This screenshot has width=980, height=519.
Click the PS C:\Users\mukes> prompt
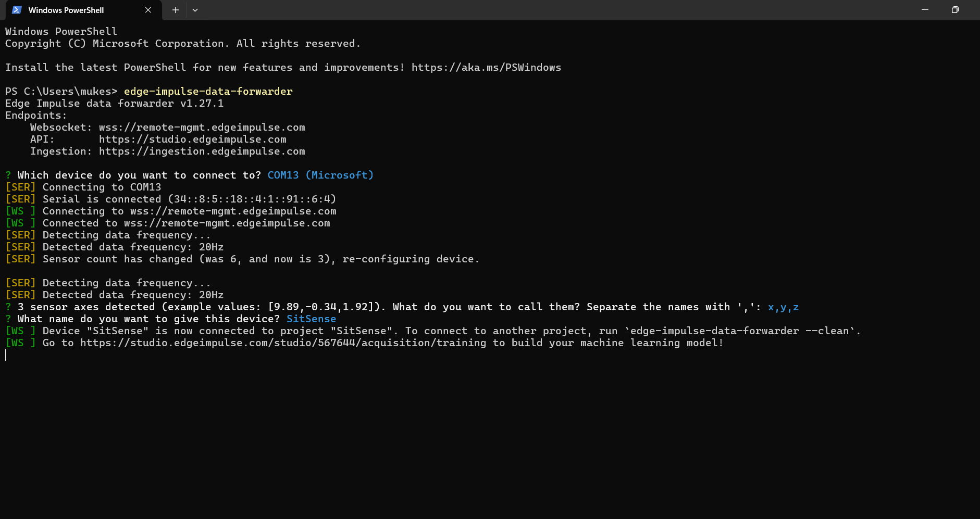coord(61,92)
